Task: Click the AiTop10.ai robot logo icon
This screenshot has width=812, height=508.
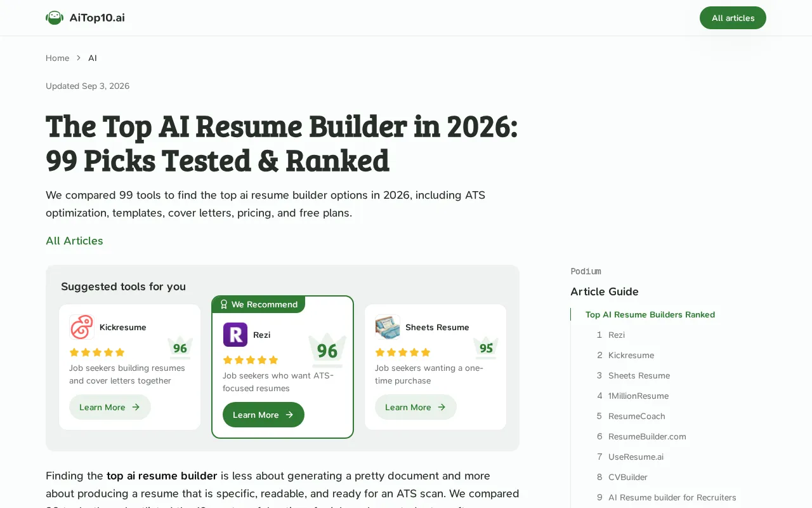Action: point(55,18)
